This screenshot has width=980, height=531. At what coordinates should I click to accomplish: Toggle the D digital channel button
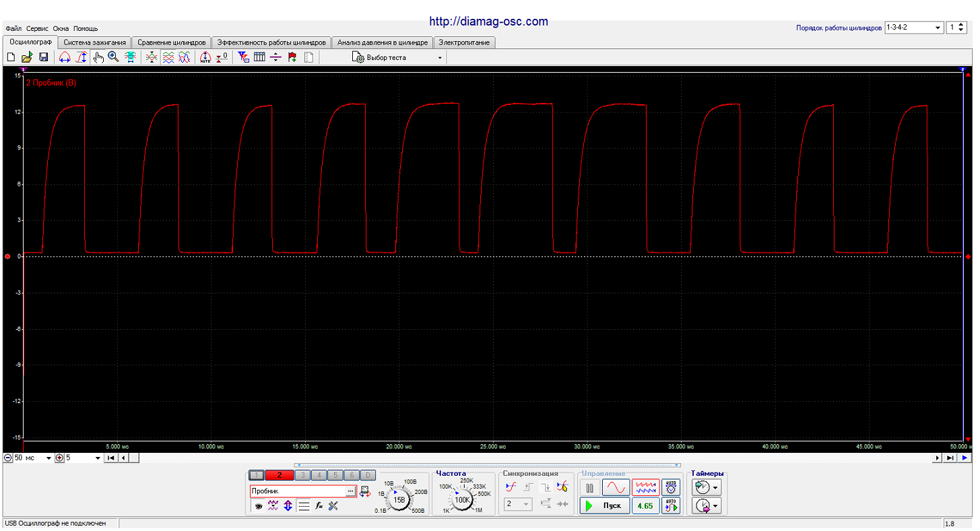pyautogui.click(x=368, y=475)
